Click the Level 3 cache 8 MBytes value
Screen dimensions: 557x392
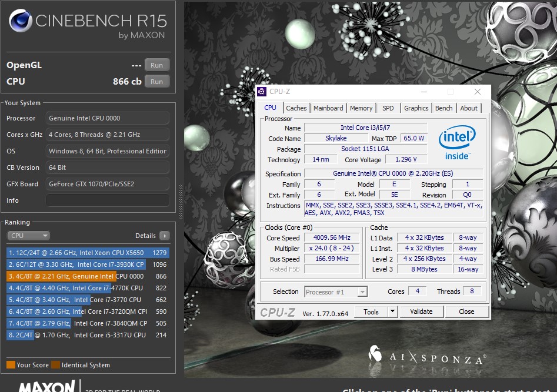click(424, 269)
